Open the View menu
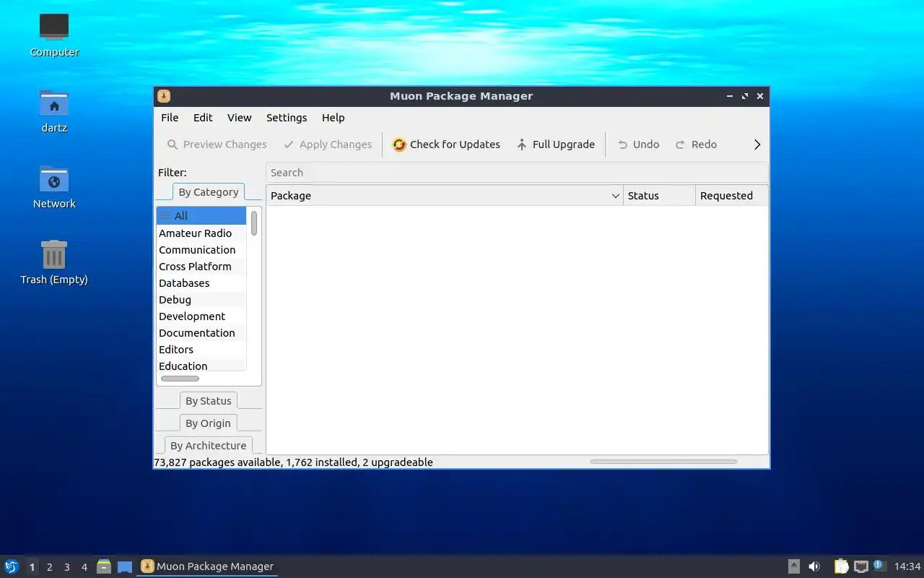The width and height of the screenshot is (924, 578). pyautogui.click(x=240, y=118)
